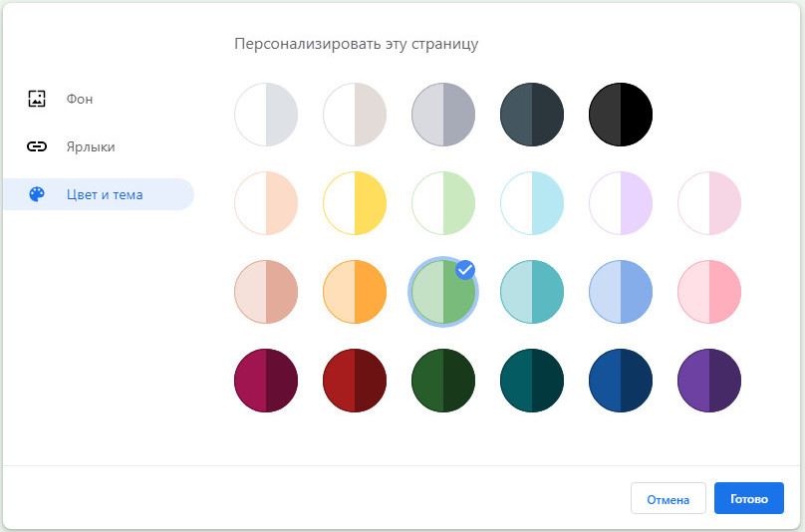Choose the pale pink and white theme swatch
The width and height of the screenshot is (805, 532).
point(709,203)
